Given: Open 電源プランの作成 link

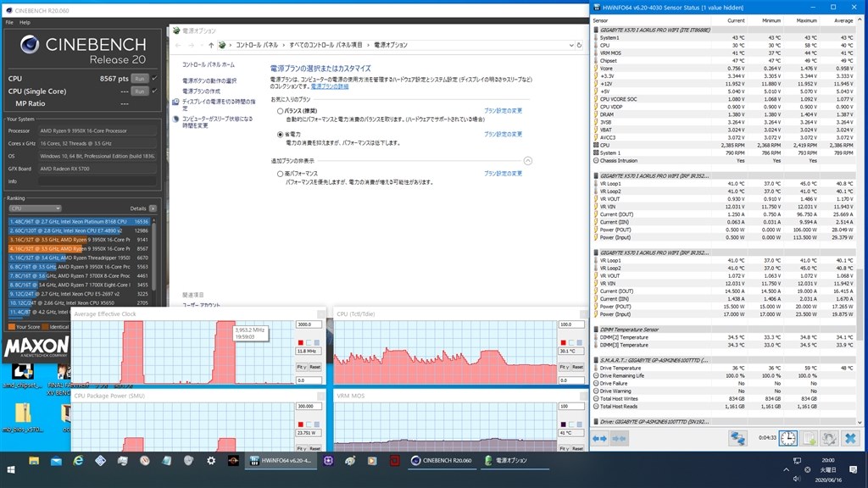Looking at the screenshot, I should [201, 91].
